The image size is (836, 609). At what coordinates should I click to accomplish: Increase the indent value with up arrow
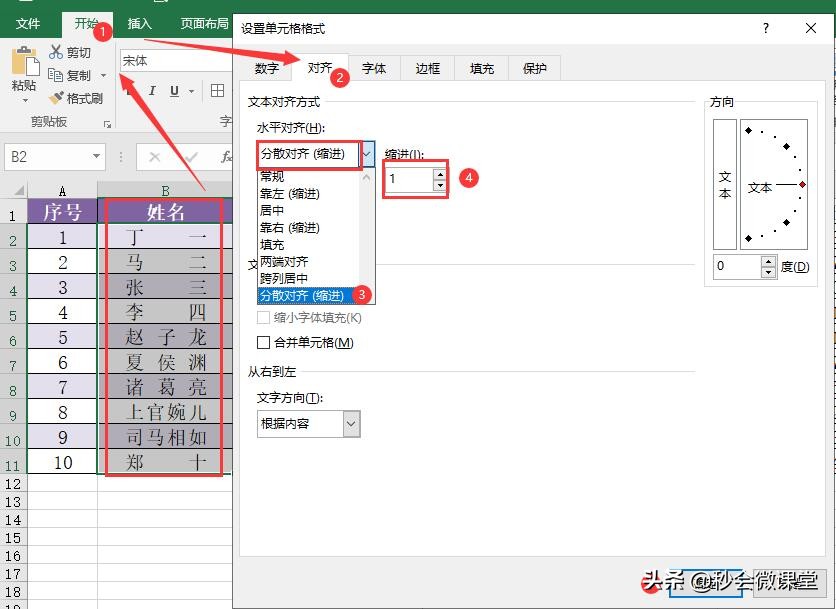point(439,174)
